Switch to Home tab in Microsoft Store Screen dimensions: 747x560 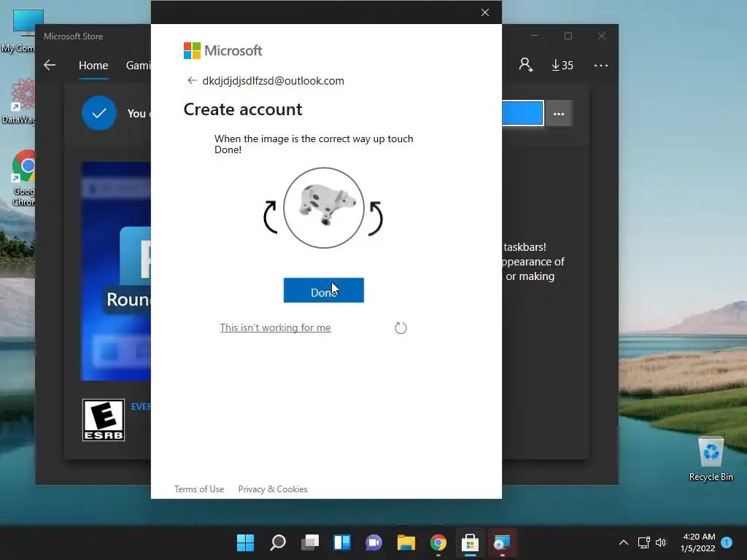93,65
